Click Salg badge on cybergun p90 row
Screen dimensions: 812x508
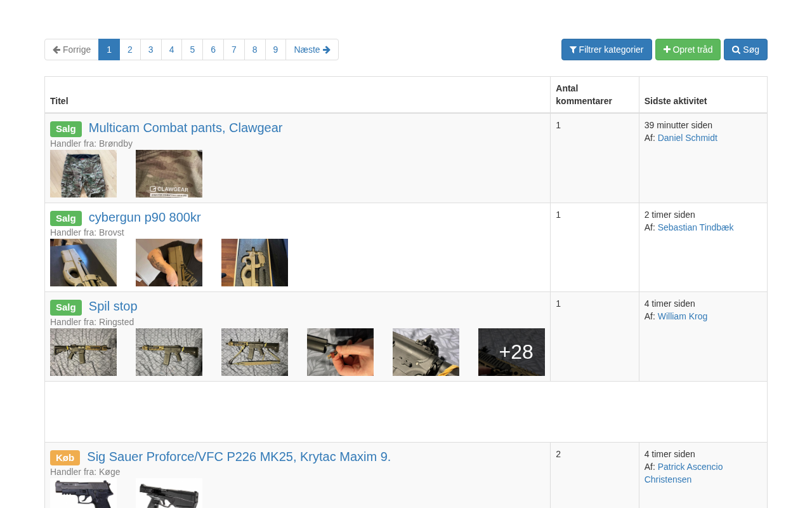click(x=66, y=218)
